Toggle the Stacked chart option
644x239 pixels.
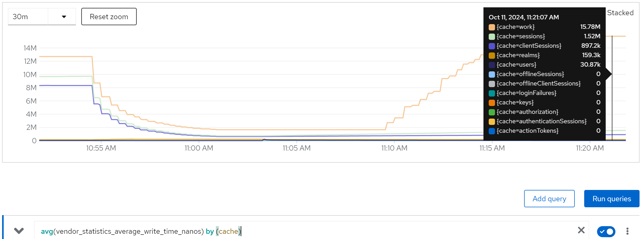[x=620, y=13]
